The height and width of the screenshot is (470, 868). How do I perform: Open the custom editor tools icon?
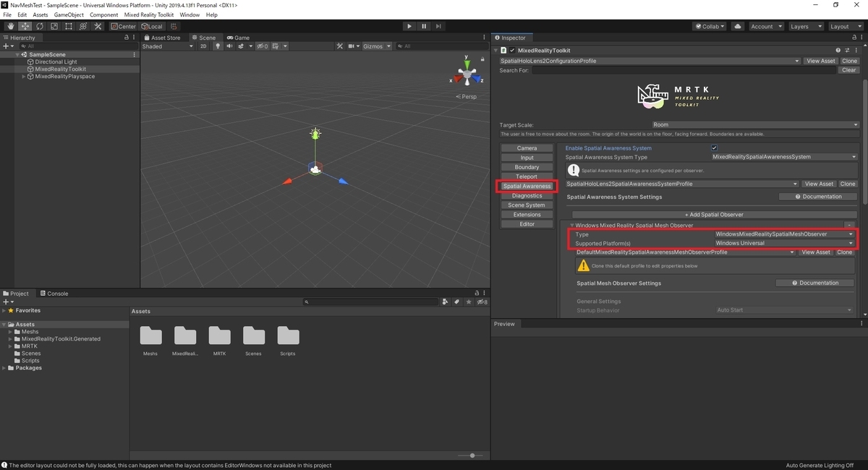(98, 26)
